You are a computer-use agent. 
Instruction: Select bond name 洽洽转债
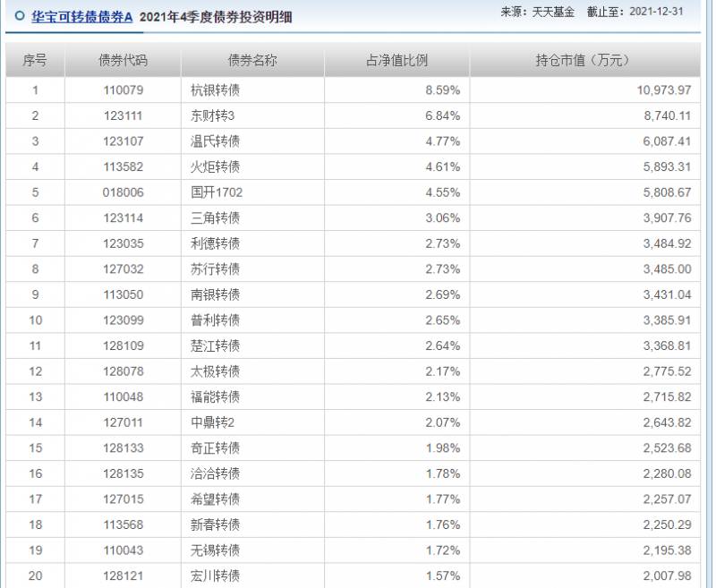[215, 473]
